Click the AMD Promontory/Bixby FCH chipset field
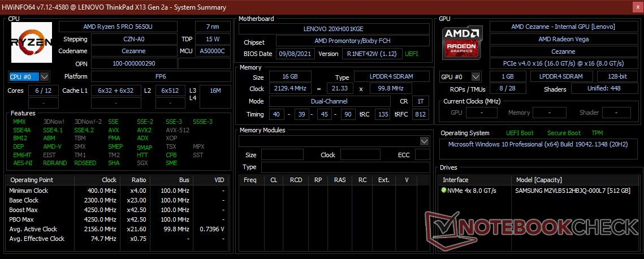The image size is (644, 259). 352,41
